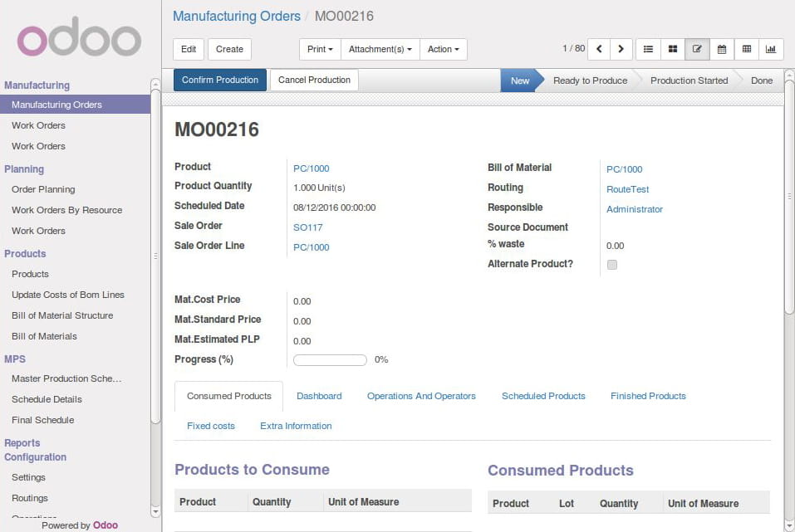Open Update Costs of Bom Lines
This screenshot has height=532, width=795.
tap(68, 295)
